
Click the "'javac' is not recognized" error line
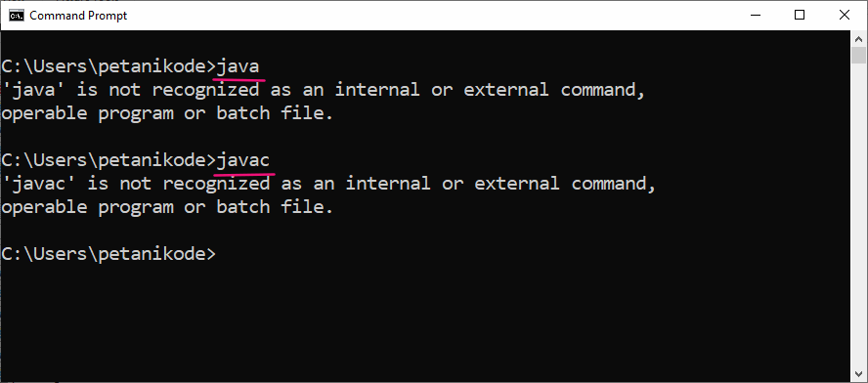[328, 184]
